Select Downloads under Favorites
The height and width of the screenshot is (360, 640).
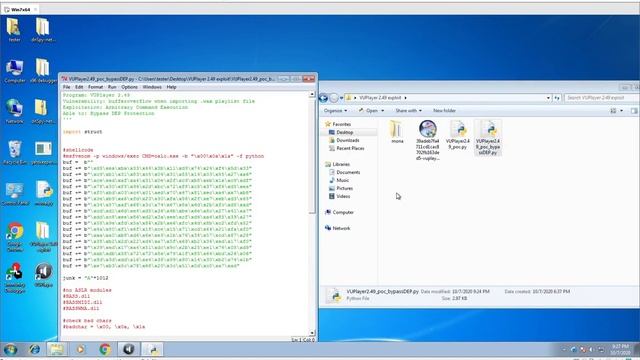[x=347, y=140]
